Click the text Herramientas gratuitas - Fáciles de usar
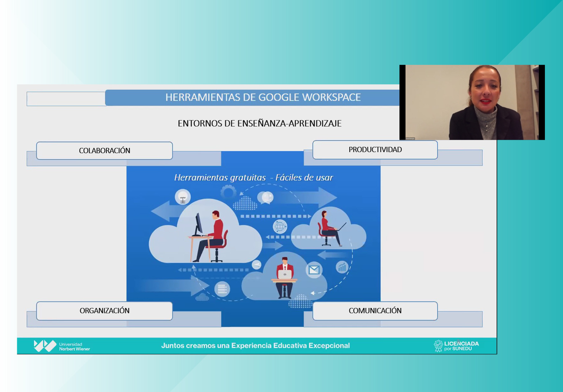Viewport: 563px width, 392px height. click(x=253, y=178)
